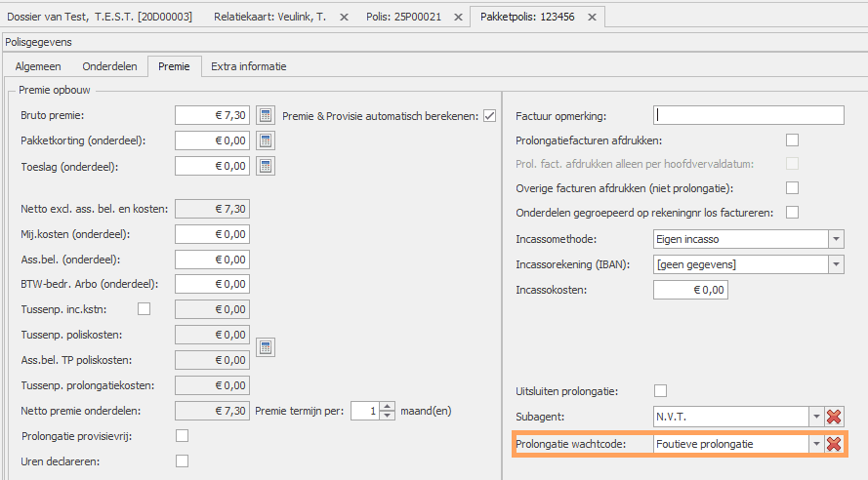The width and height of the screenshot is (868, 480).
Task: Click the Bruto premie amount field
Action: [212, 115]
